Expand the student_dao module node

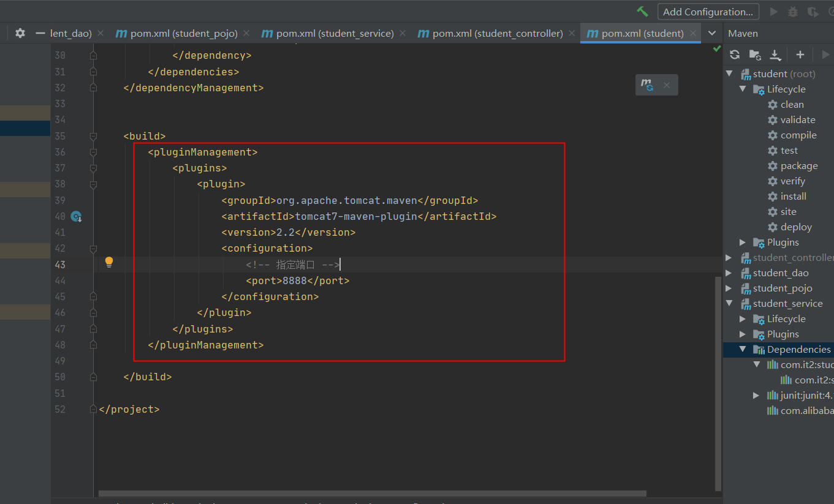[729, 273]
